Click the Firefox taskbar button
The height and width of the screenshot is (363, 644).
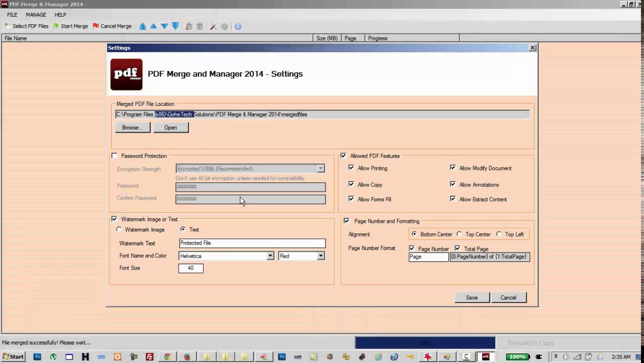click(x=187, y=357)
